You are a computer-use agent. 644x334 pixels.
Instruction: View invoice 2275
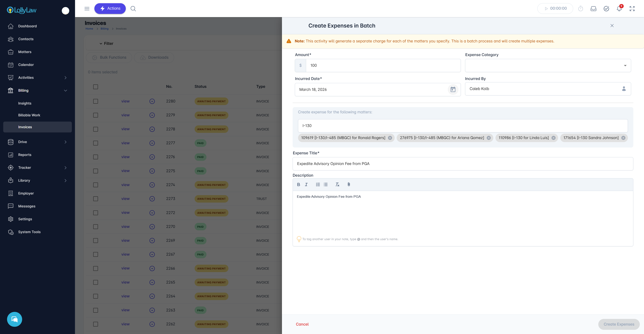(125, 171)
